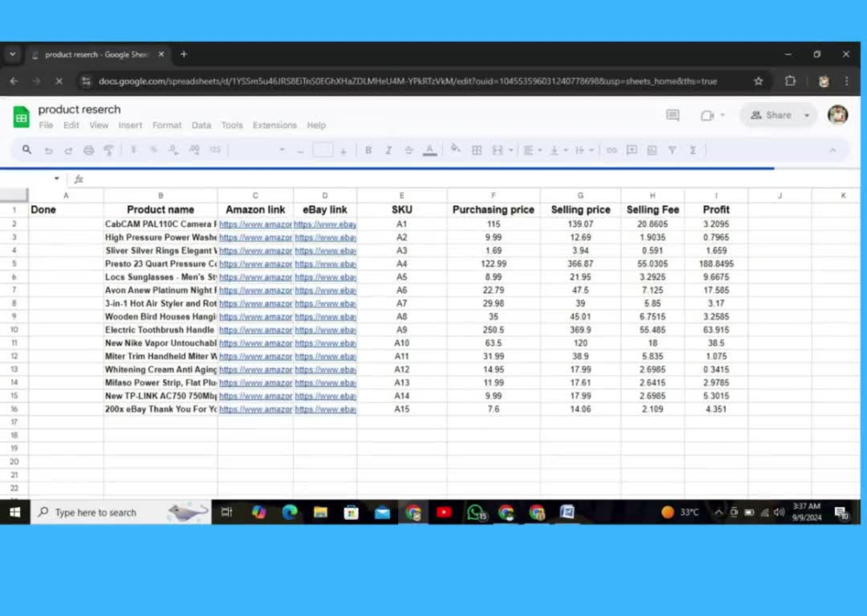Go to Sheets home logo
The height and width of the screenshot is (616, 867).
tap(21, 117)
